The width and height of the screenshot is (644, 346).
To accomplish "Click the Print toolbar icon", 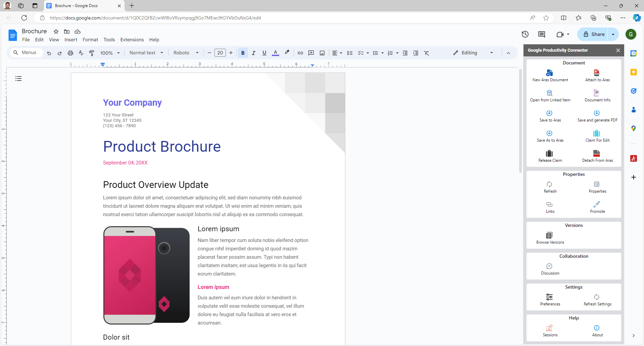I will (70, 53).
